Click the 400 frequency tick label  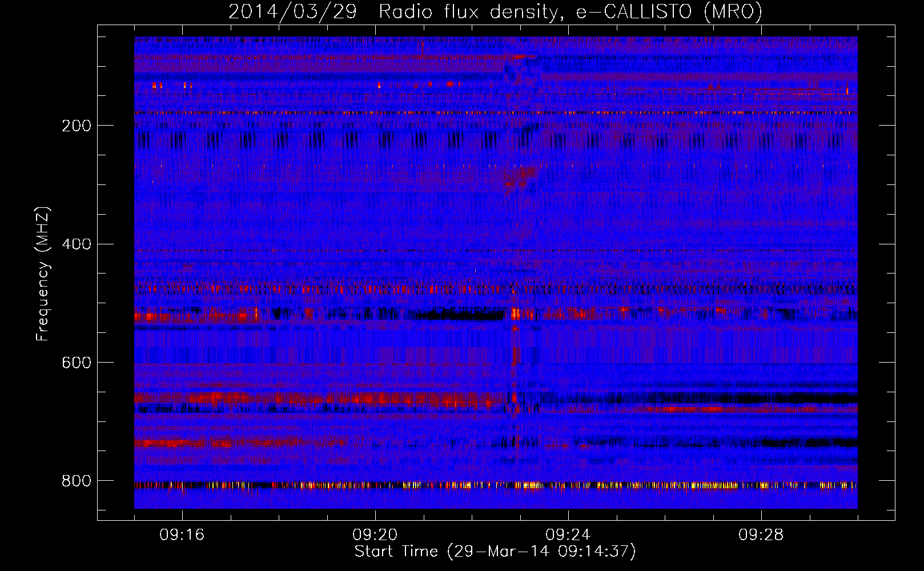(77, 244)
